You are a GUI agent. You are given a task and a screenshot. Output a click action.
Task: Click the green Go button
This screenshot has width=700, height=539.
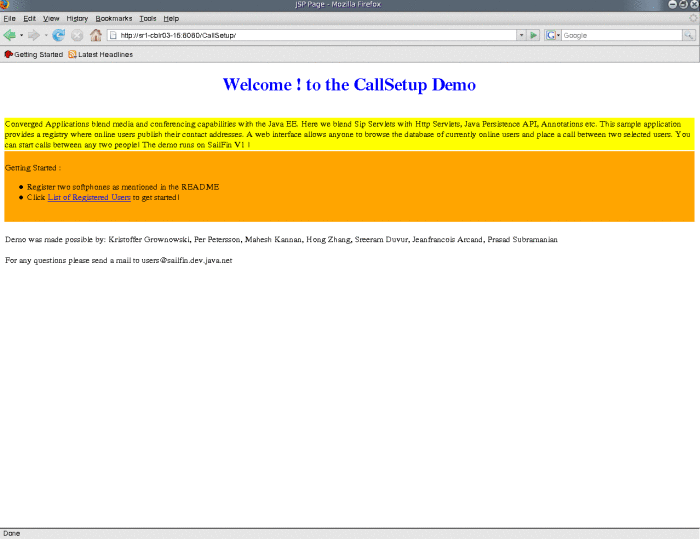click(x=533, y=35)
